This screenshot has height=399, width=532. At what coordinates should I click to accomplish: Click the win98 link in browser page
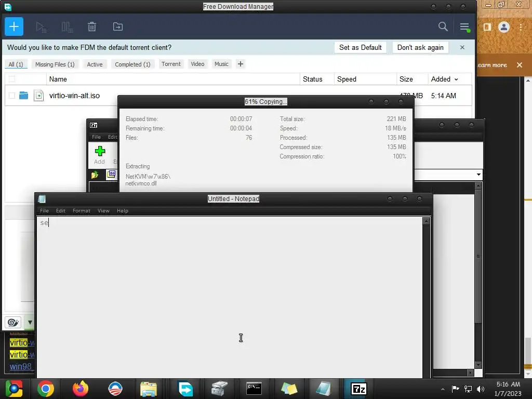click(x=21, y=366)
